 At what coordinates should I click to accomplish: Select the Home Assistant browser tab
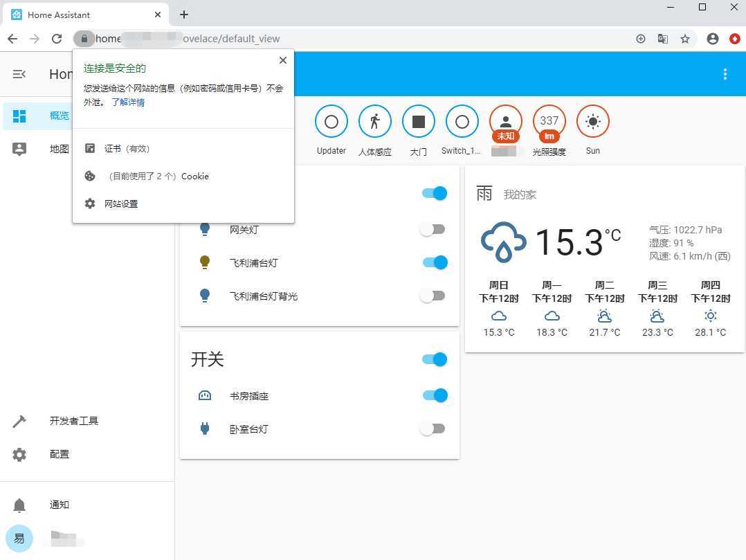[x=86, y=15]
